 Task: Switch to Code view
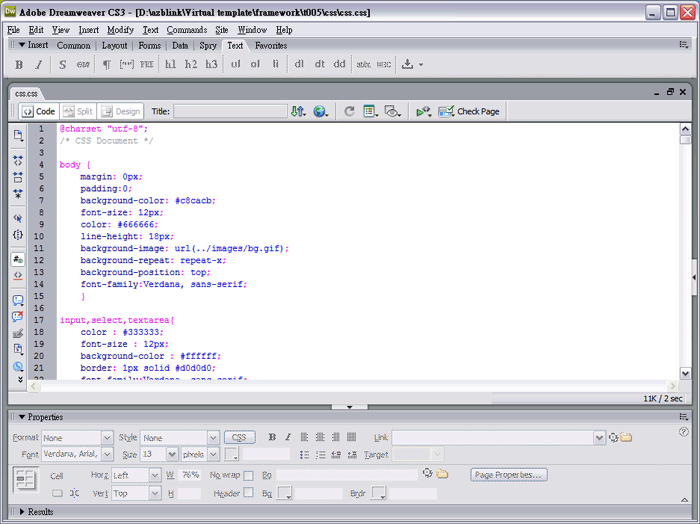pyautogui.click(x=39, y=112)
